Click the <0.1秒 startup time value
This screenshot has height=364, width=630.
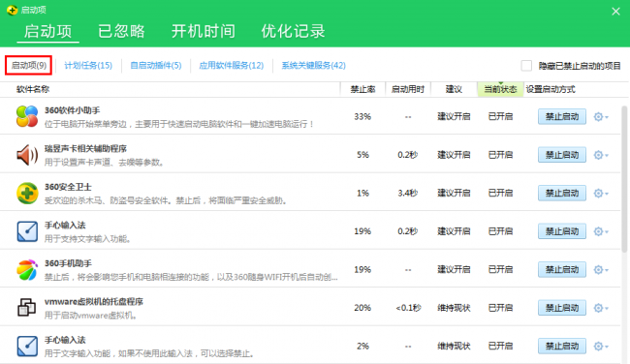408,308
